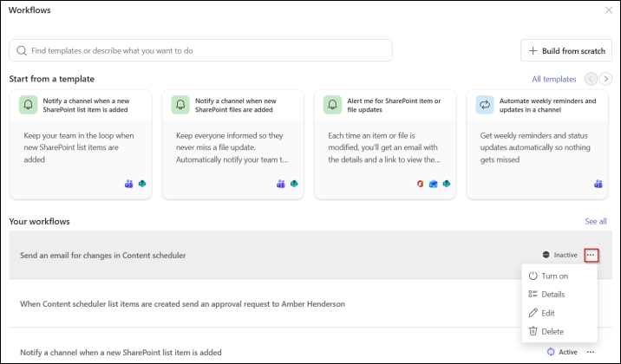The width and height of the screenshot is (621, 364).
Task: Click the Active status icon
Action: point(551,352)
